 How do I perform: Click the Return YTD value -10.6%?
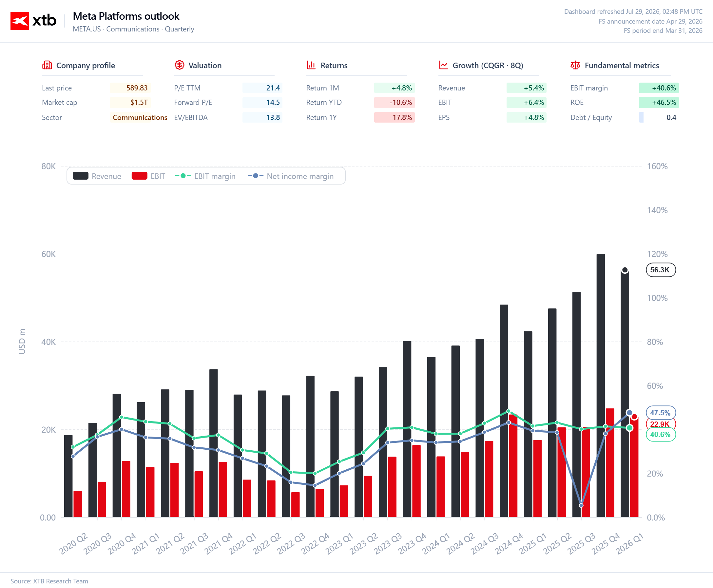tap(400, 102)
